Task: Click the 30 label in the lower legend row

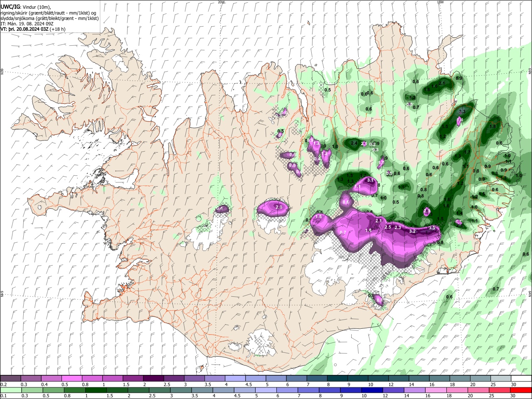Action: (x=514, y=396)
